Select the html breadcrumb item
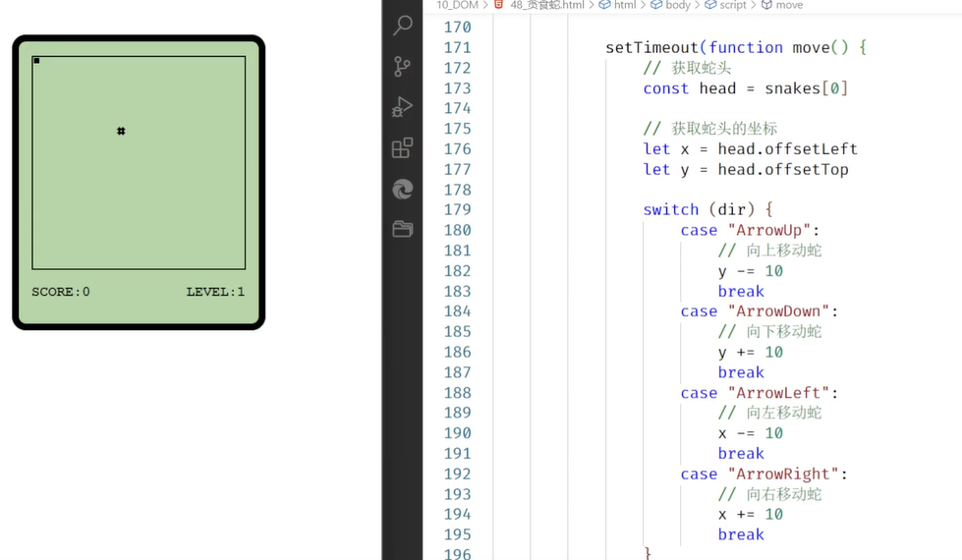This screenshot has height=560, width=962. (x=625, y=5)
